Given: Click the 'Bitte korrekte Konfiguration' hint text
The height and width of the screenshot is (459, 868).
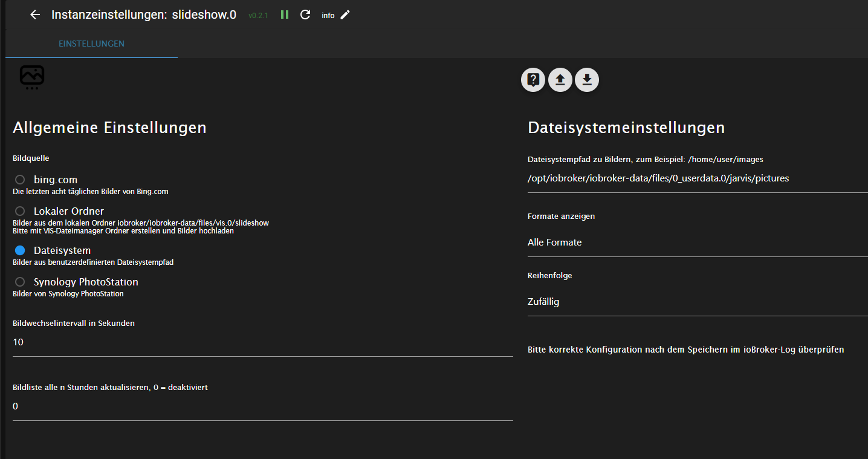Looking at the screenshot, I should (685, 350).
